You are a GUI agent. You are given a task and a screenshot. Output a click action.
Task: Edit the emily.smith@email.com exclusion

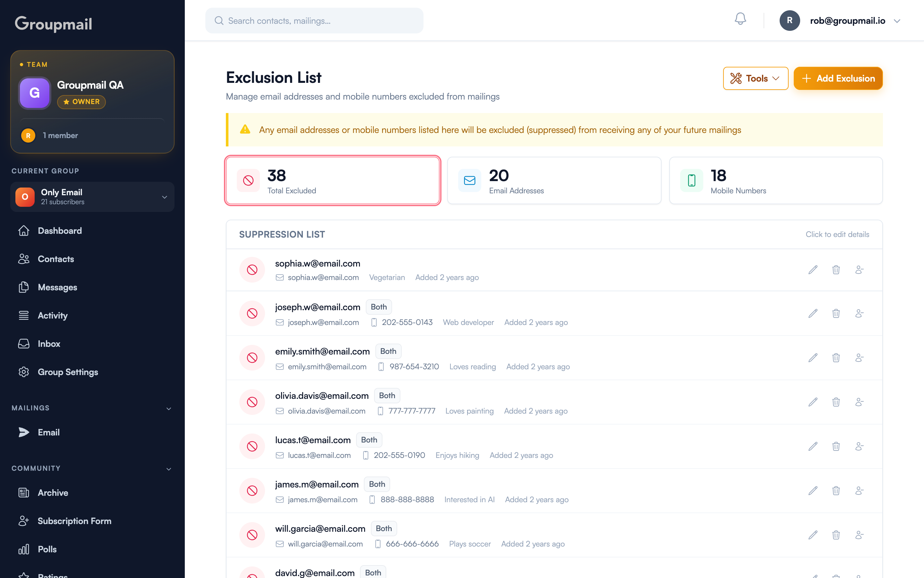pos(813,358)
